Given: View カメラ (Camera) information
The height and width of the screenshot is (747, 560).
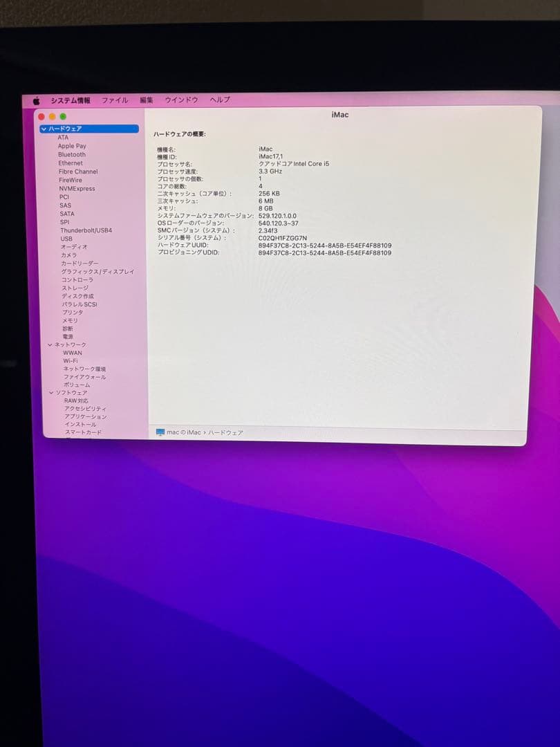Looking at the screenshot, I should pyautogui.click(x=68, y=255).
